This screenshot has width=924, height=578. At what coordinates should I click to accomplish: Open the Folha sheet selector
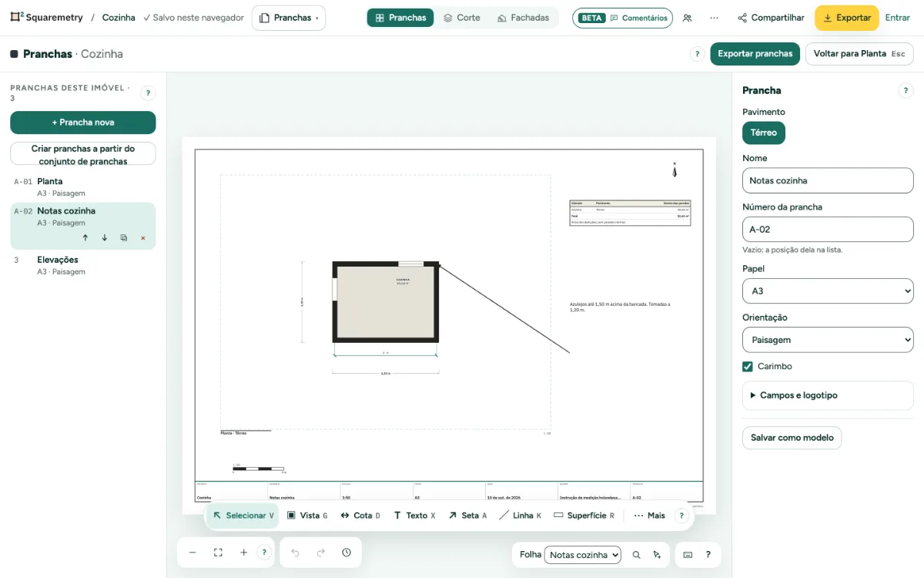583,555
